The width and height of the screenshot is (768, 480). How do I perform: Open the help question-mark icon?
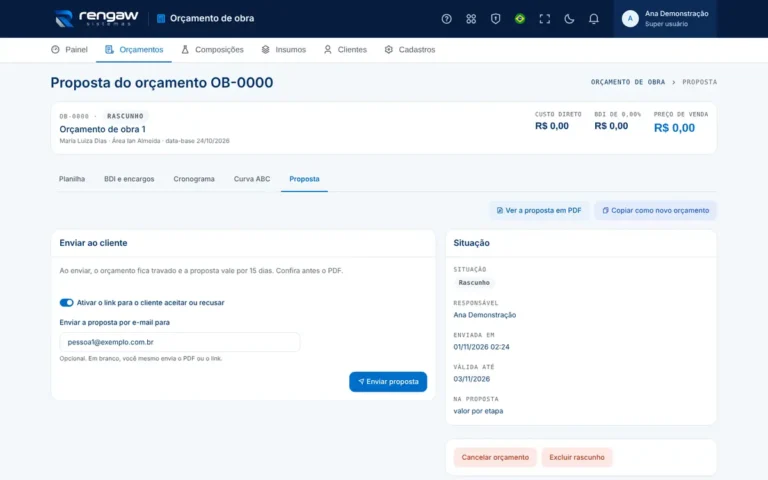446,19
